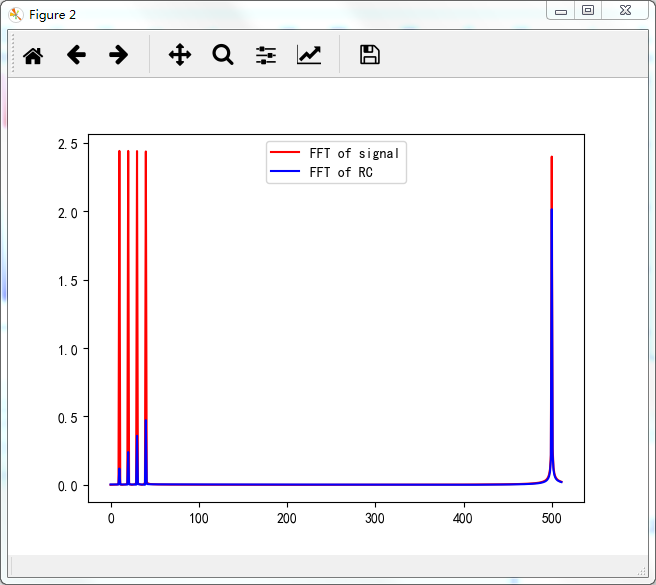Open the Configure subplots sliders tool
This screenshot has width=656, height=585.
click(x=266, y=55)
